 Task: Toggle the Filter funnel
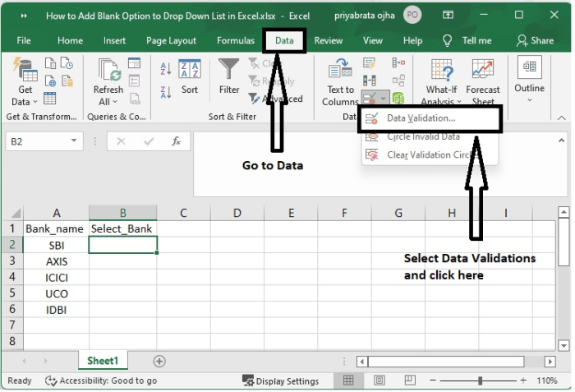(x=229, y=69)
